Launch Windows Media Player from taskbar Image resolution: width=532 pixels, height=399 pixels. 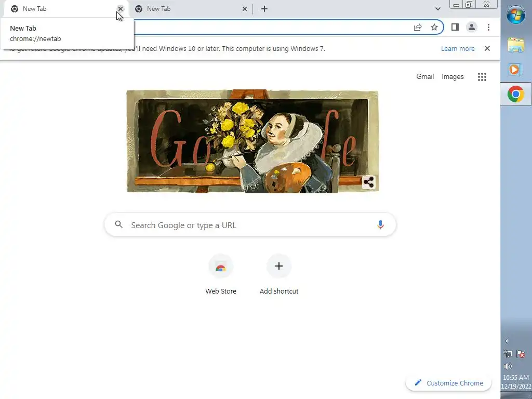(516, 70)
